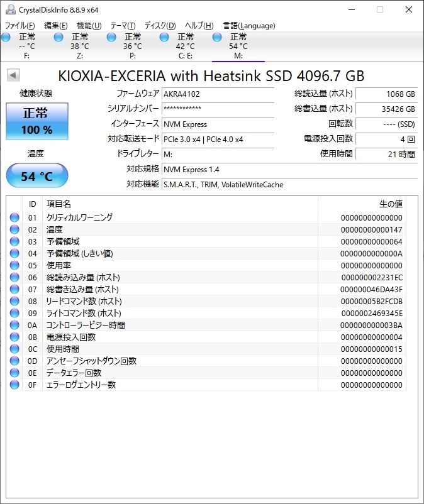Switch to disk P: 36 °C tab
Screen dimensions: 424x504
(132, 47)
